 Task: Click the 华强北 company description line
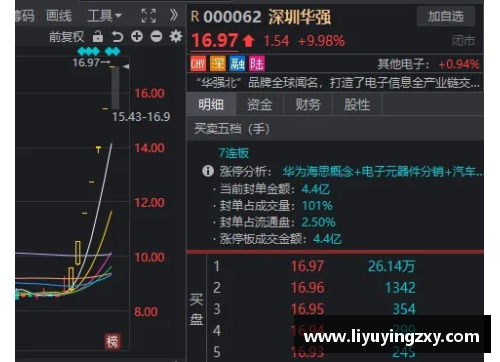(337, 83)
